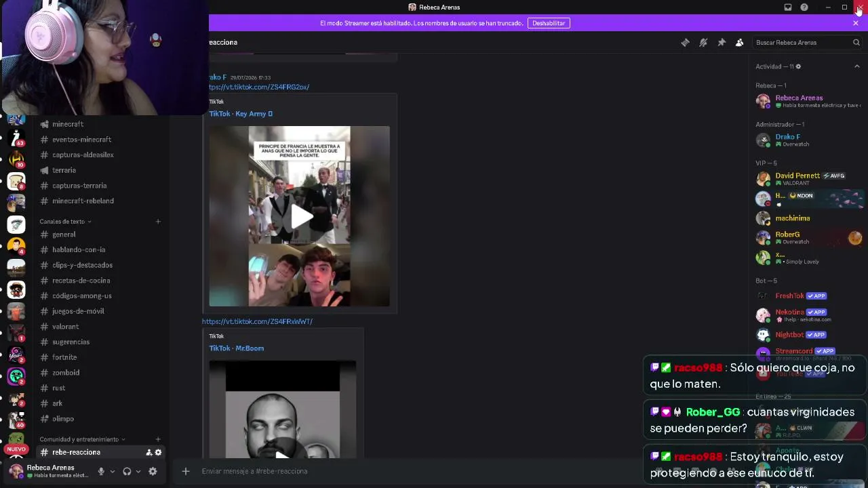This screenshot has width=868, height=488.
Task: Click TikTok · Key Army embed title
Action: [241, 114]
